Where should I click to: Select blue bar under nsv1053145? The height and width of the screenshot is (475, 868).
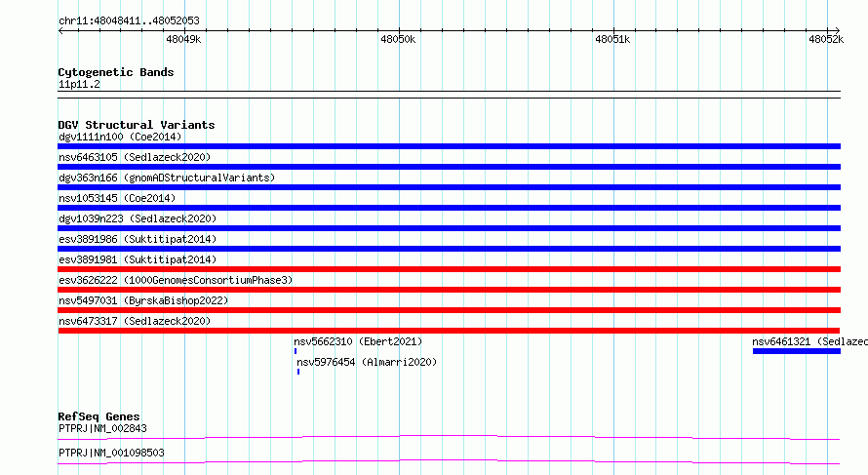point(449,208)
